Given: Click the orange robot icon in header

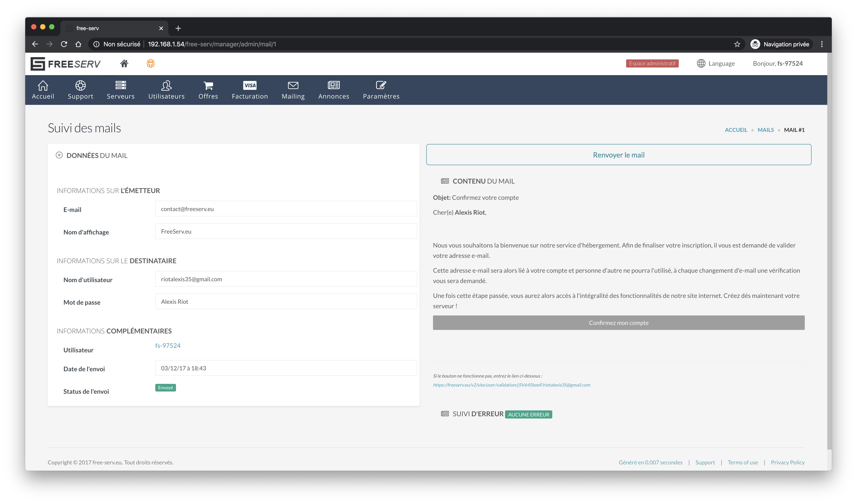Looking at the screenshot, I should tap(151, 64).
